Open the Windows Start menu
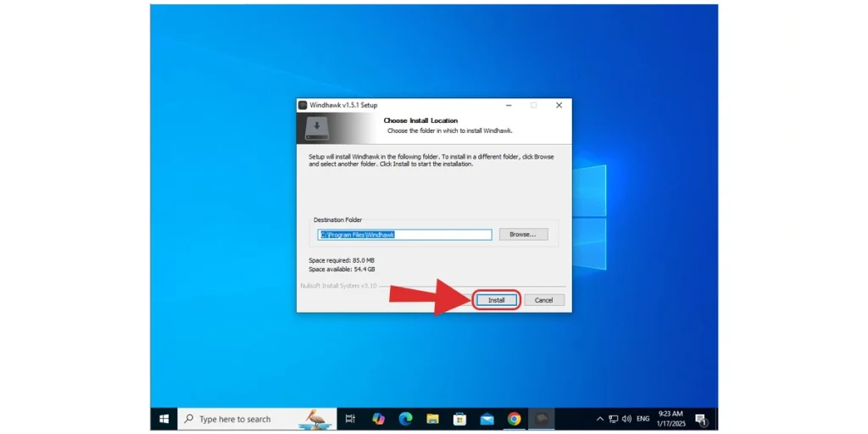Image resolution: width=868 pixels, height=434 pixels. (164, 419)
